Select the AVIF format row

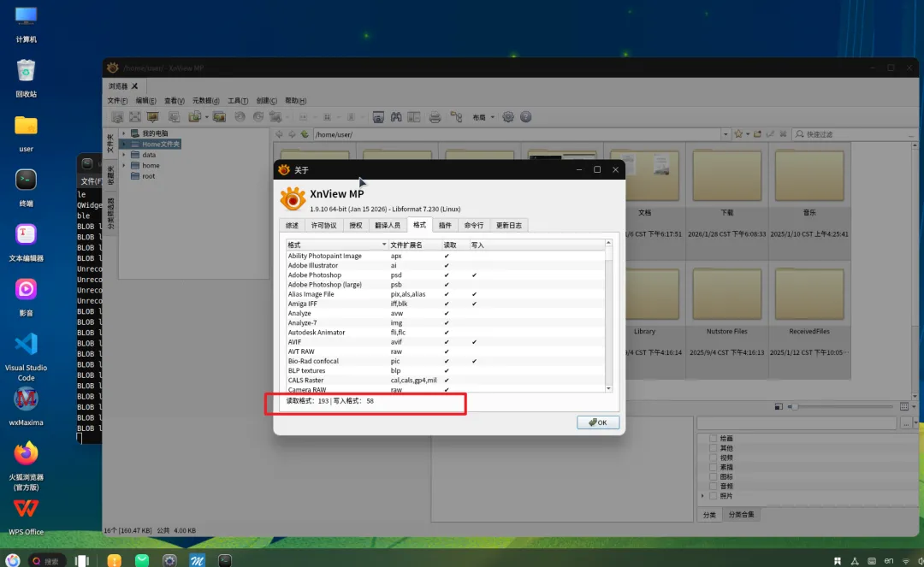pos(446,342)
